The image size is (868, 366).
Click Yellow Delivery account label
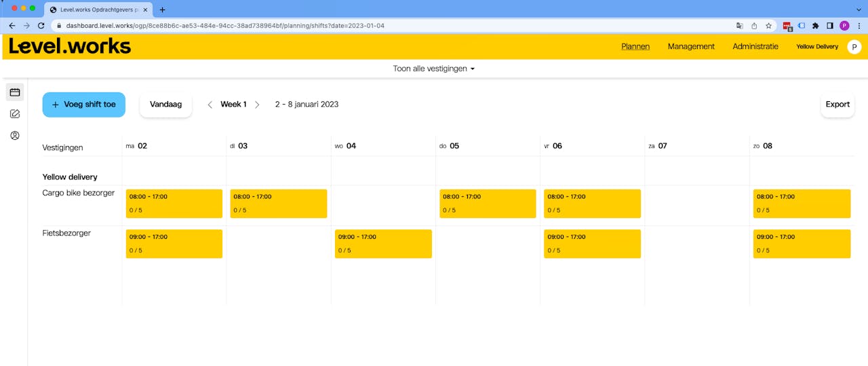tap(817, 47)
